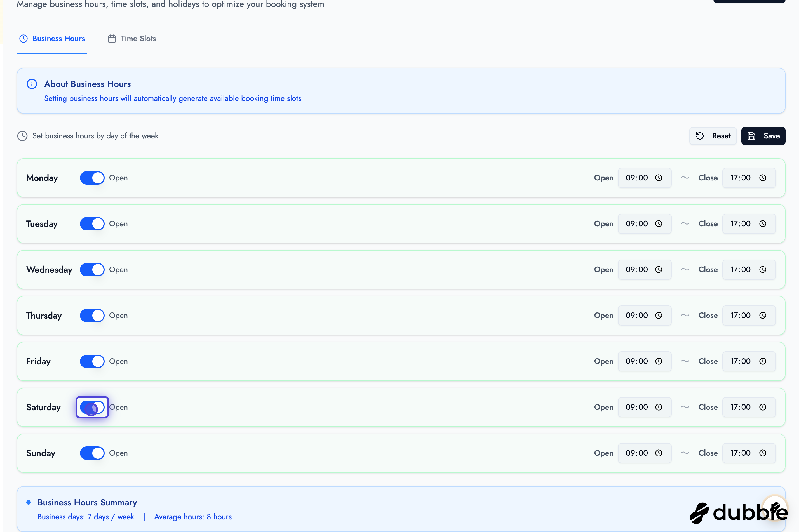
Task: Toggle Wednesday open switch
Action: click(x=92, y=269)
